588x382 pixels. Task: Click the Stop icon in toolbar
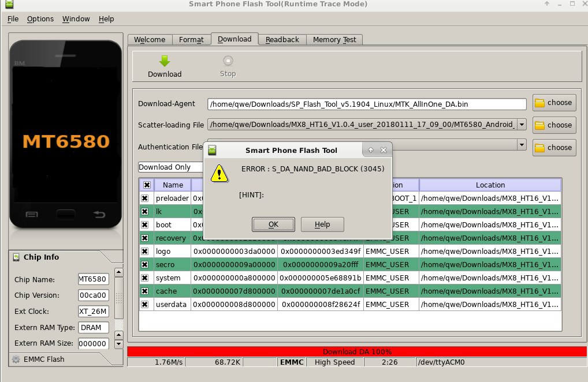click(x=228, y=61)
